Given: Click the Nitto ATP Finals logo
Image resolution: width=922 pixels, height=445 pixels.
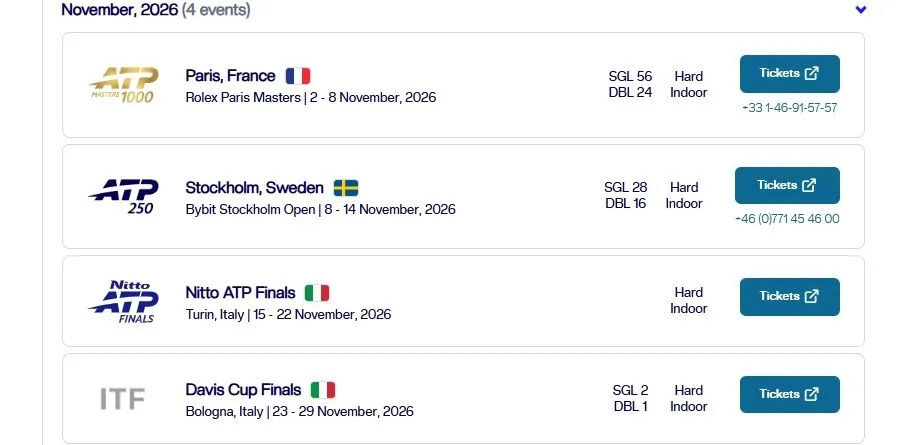Looking at the screenshot, I should [x=123, y=302].
